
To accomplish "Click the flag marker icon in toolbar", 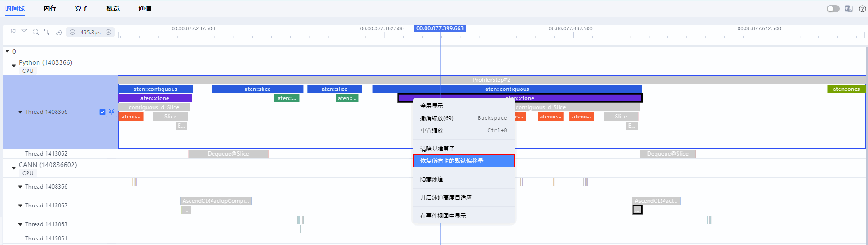I will click(13, 32).
